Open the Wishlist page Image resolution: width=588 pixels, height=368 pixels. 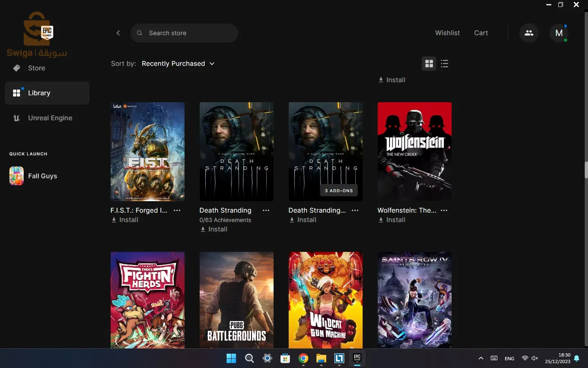pos(448,33)
